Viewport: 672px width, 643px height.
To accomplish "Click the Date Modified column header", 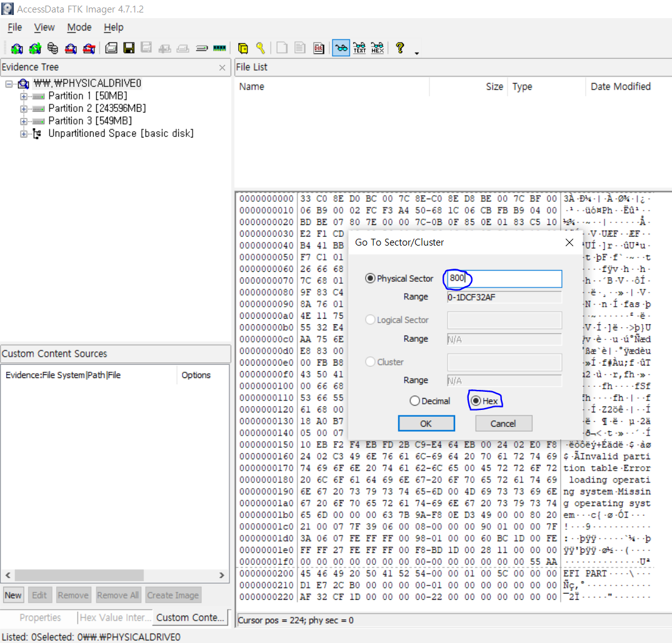I will 628,87.
